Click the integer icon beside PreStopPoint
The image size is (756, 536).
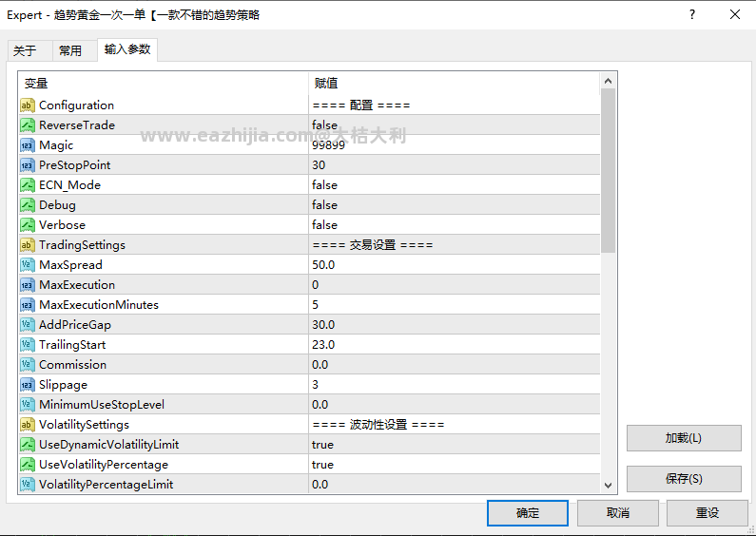pos(28,165)
